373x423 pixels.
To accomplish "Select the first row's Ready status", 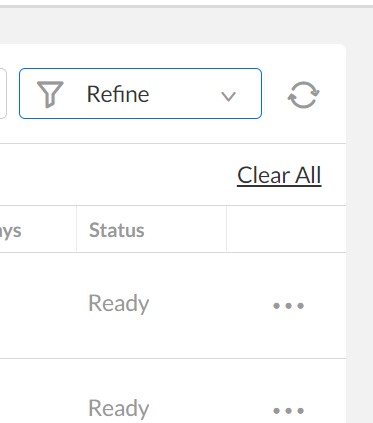I will [x=119, y=303].
